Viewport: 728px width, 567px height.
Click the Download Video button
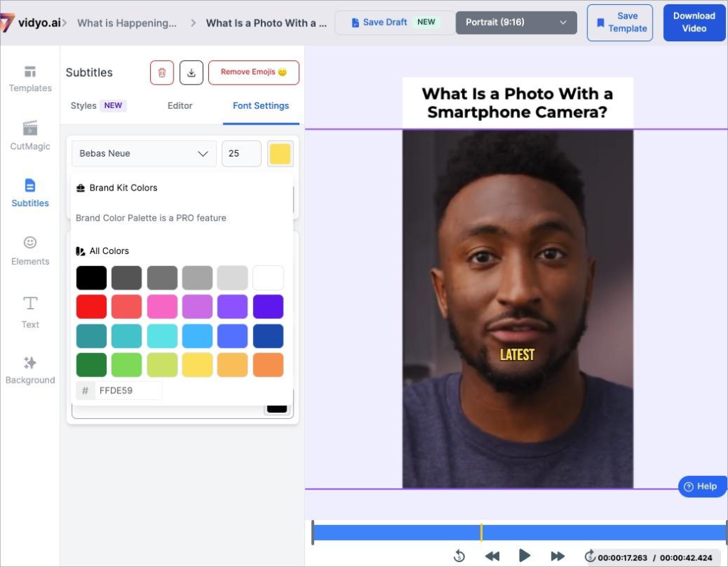[694, 22]
